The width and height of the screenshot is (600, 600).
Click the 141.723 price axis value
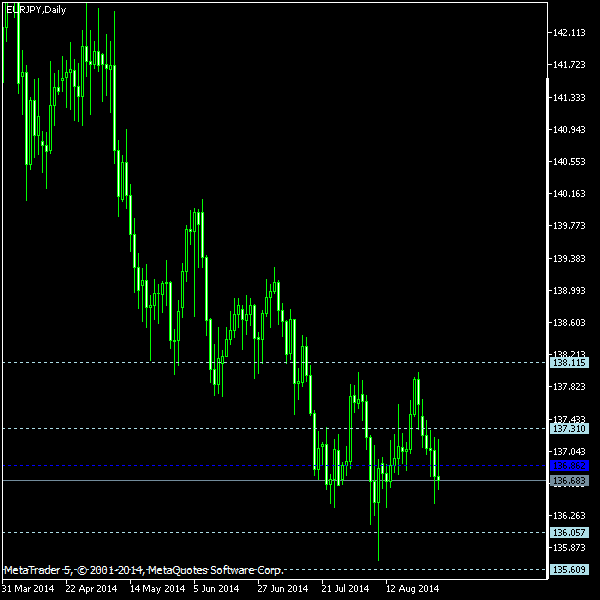pyautogui.click(x=569, y=65)
